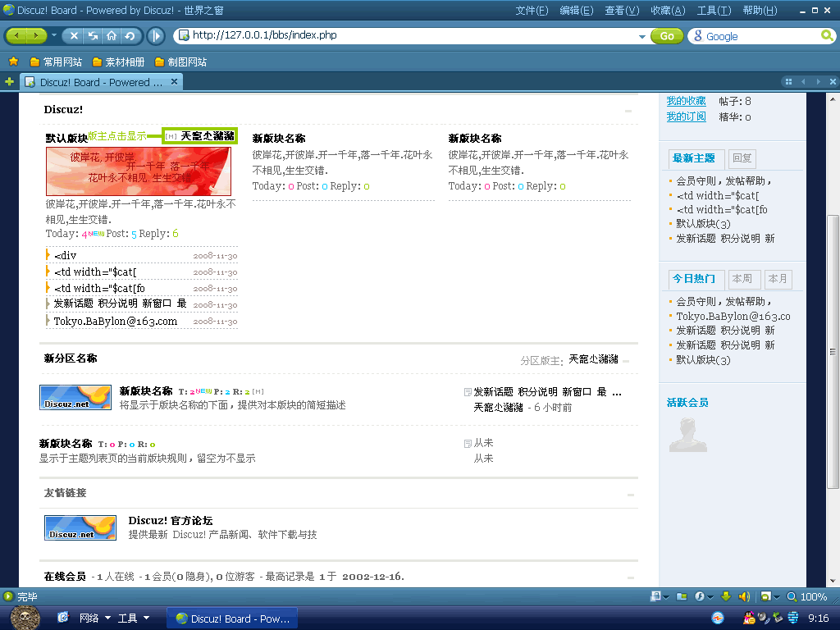Click the blue striped shield tray icon

(x=793, y=619)
